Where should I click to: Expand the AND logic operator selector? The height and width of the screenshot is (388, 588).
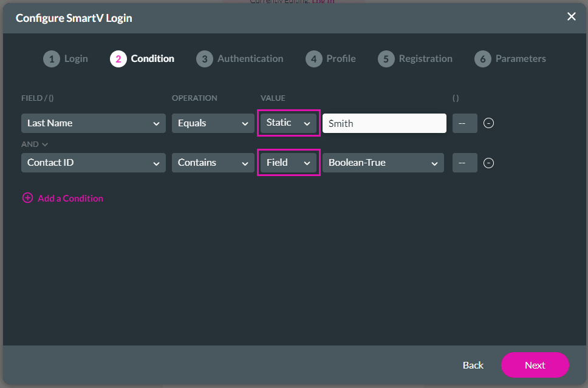click(35, 144)
